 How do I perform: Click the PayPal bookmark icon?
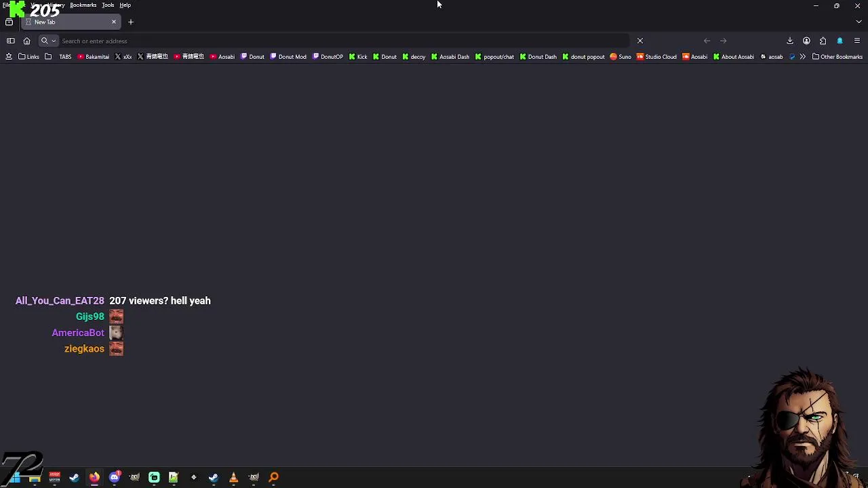click(x=792, y=57)
